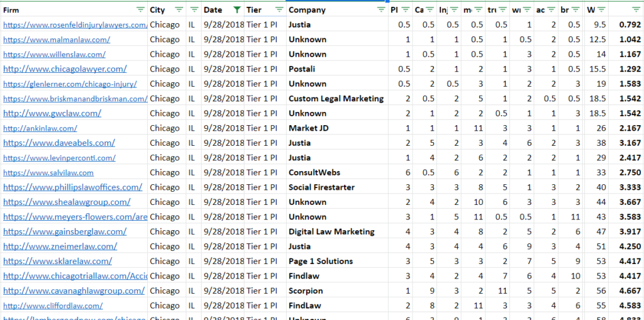644x320 pixels.
Task: Open the Firm column filter
Action: (x=140, y=10)
